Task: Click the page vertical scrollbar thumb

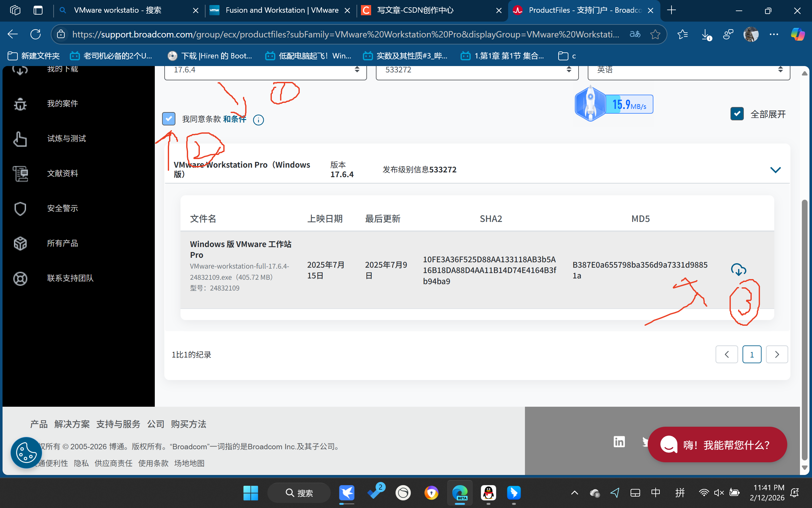Action: coord(804,330)
